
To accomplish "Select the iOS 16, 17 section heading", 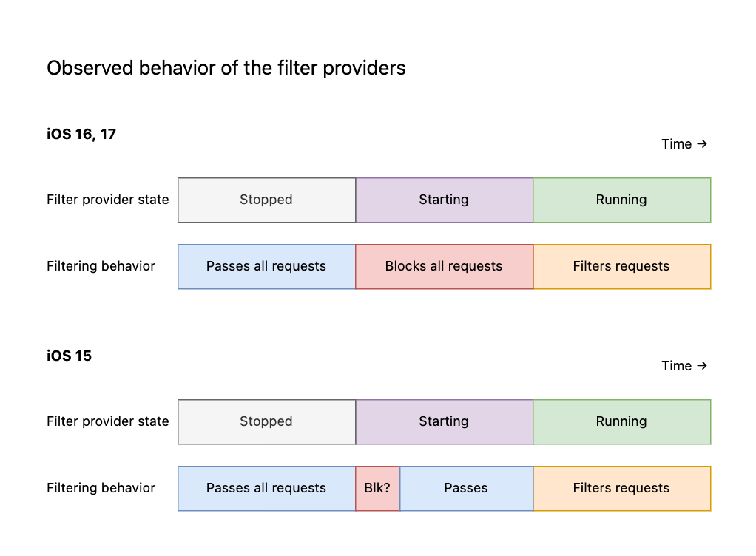I will point(81,134).
